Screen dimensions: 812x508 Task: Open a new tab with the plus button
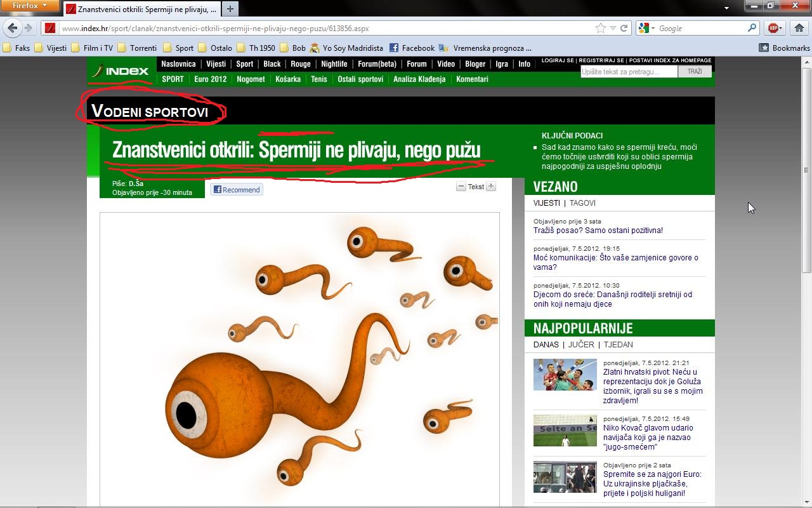coord(230,9)
